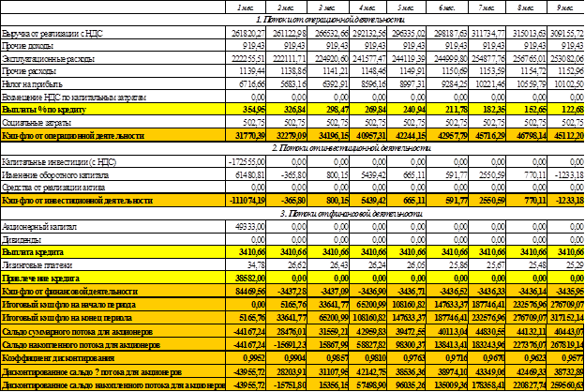The height and width of the screenshot is (392, 585).
Task: Select row label 'Эксплуатационные расходы'
Action: coord(48,59)
